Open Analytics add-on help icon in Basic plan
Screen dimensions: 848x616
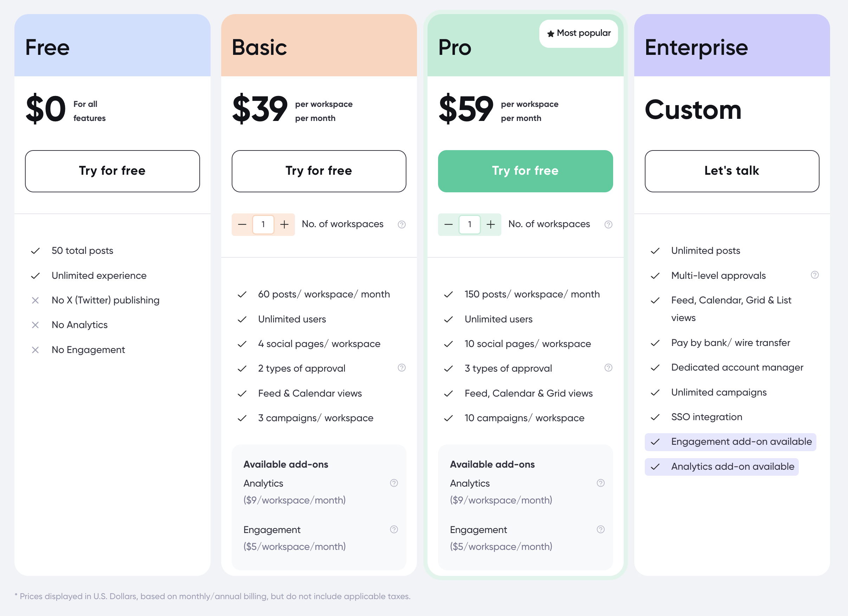(x=394, y=483)
